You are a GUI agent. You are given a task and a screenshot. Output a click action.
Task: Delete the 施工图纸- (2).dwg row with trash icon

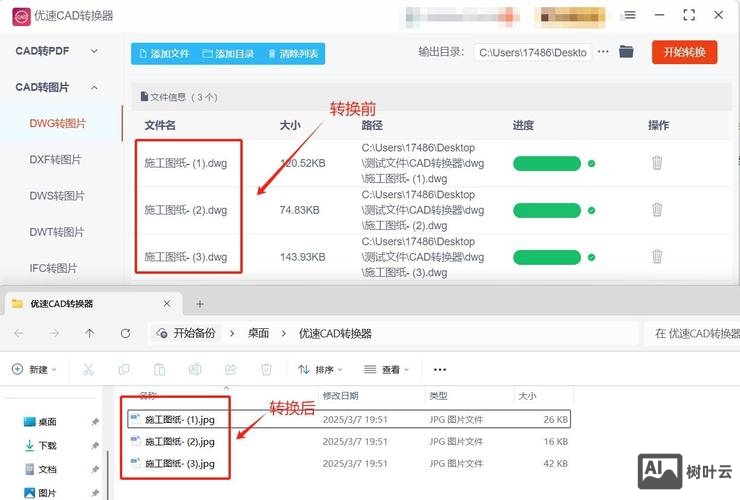pyautogui.click(x=657, y=210)
